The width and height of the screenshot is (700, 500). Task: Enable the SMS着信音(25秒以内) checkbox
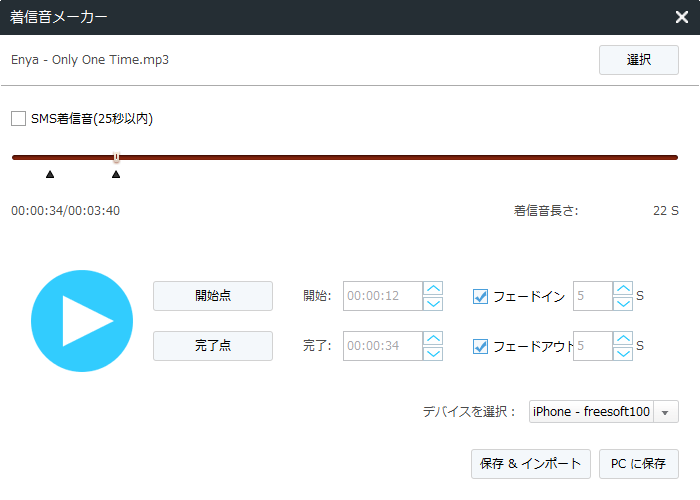[x=18, y=119]
